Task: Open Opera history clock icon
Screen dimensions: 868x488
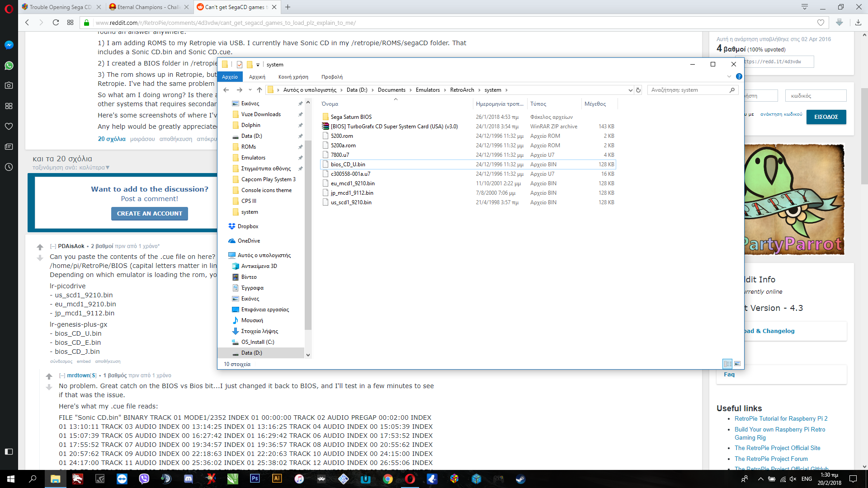Action: pyautogui.click(x=9, y=167)
